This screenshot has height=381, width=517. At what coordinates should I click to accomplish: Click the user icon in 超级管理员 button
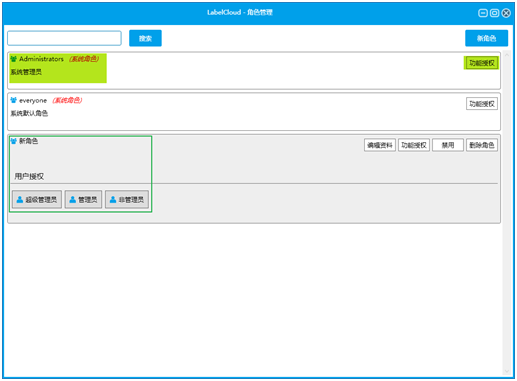(20, 200)
